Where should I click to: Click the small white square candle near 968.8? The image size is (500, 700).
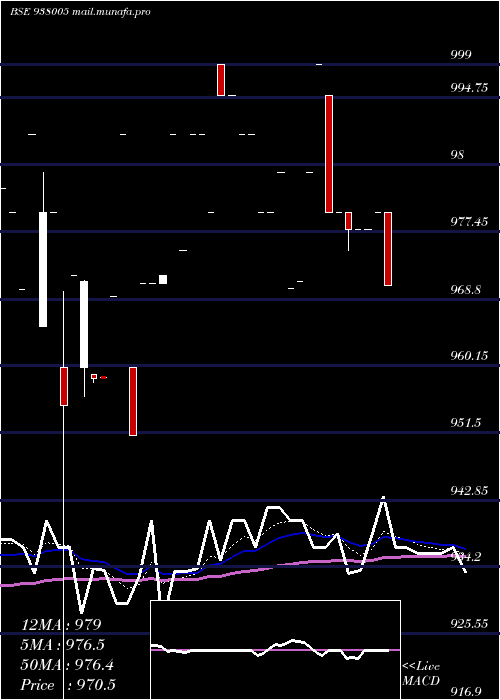(x=163, y=279)
